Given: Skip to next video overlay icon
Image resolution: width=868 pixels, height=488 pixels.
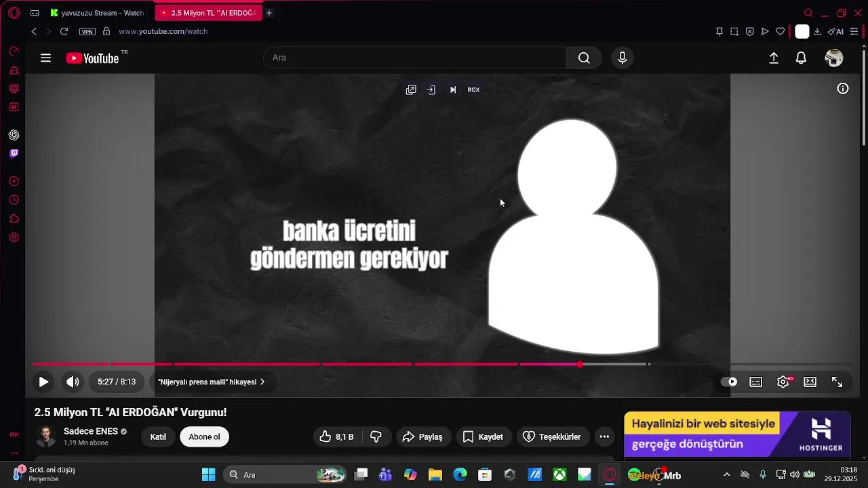Looking at the screenshot, I should click(x=453, y=89).
